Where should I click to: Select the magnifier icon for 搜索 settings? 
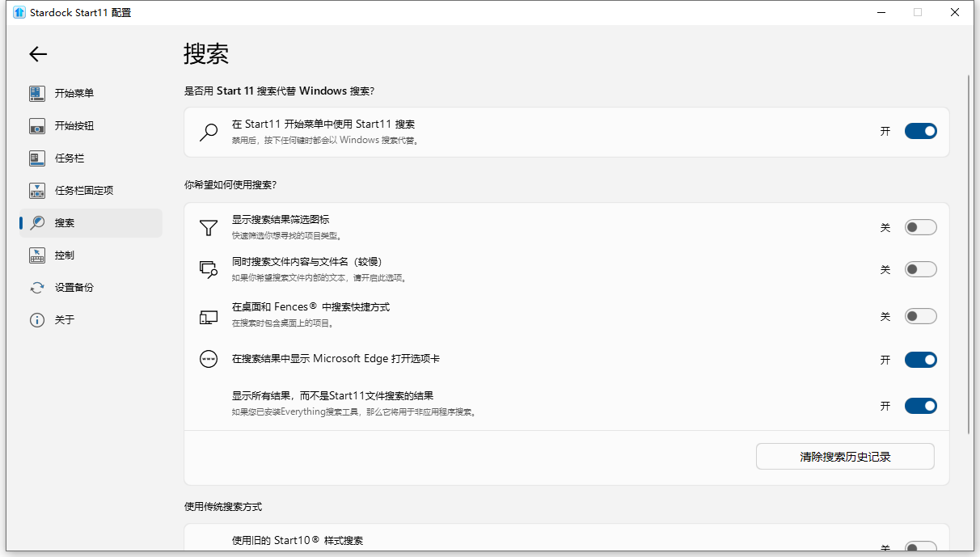(37, 222)
